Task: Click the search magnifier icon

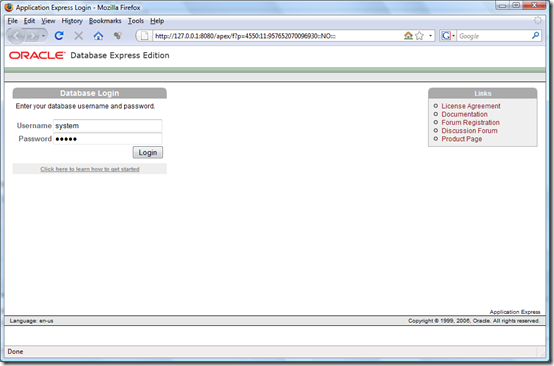Action: point(535,35)
